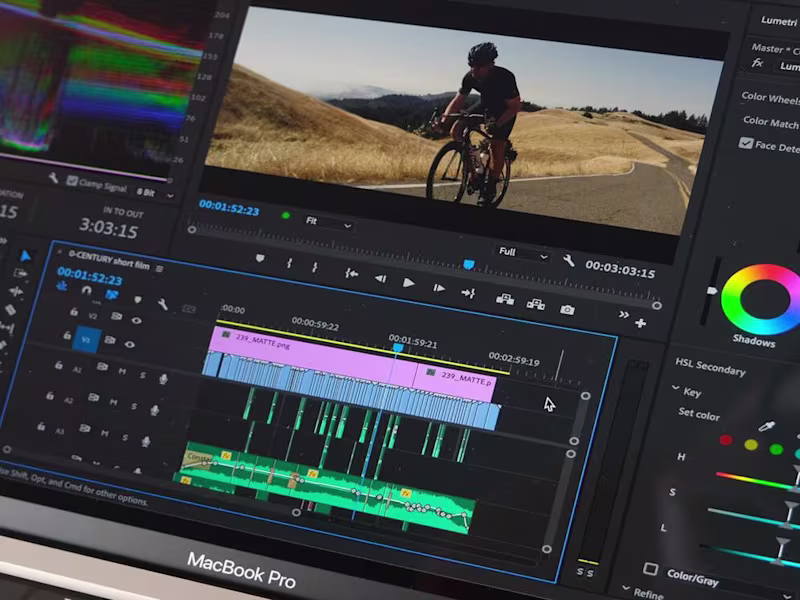Enable the snapping magnet icon in the timeline
Screen dimensions: 800x600
85,290
